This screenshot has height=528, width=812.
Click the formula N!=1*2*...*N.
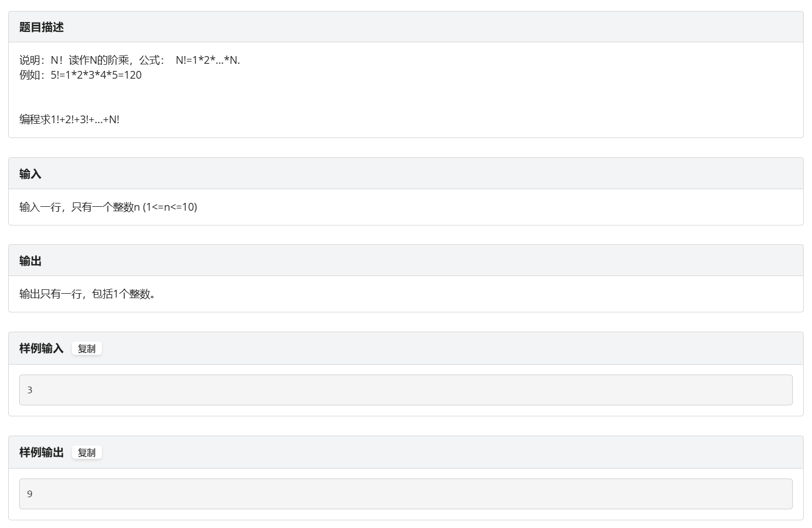coord(208,60)
